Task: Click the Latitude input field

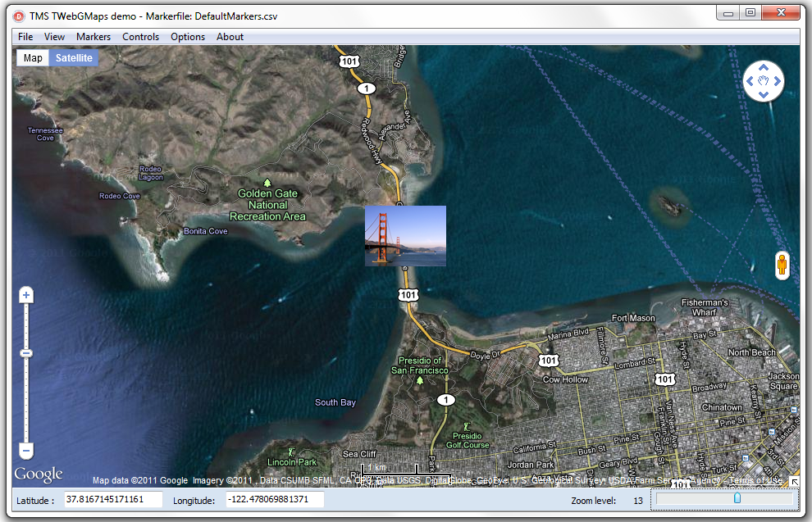Action: click(x=113, y=499)
